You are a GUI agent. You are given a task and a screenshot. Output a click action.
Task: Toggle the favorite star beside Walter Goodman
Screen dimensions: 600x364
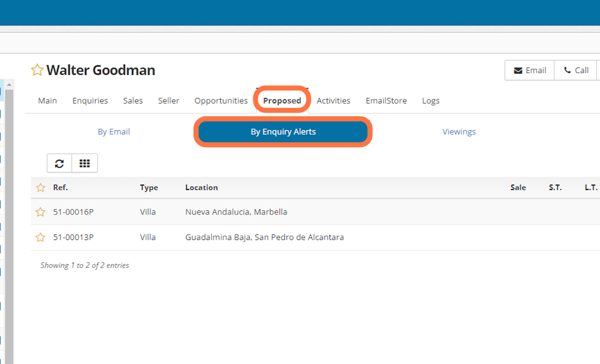36,69
